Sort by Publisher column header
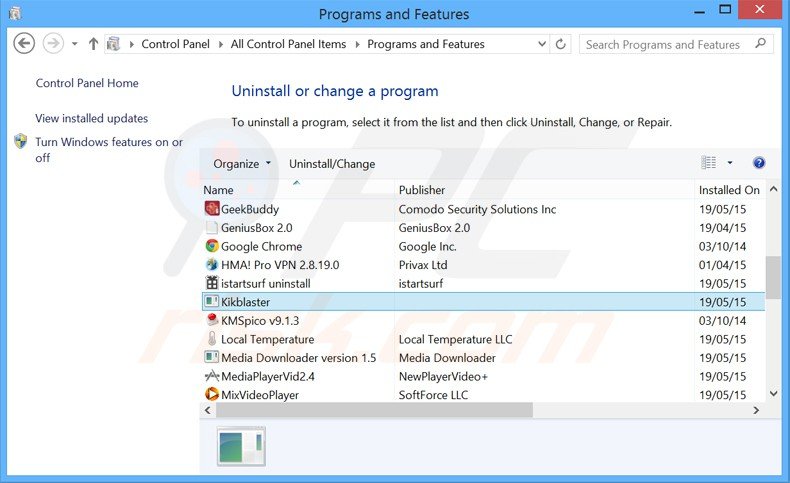This screenshot has height=483, width=790. click(422, 190)
